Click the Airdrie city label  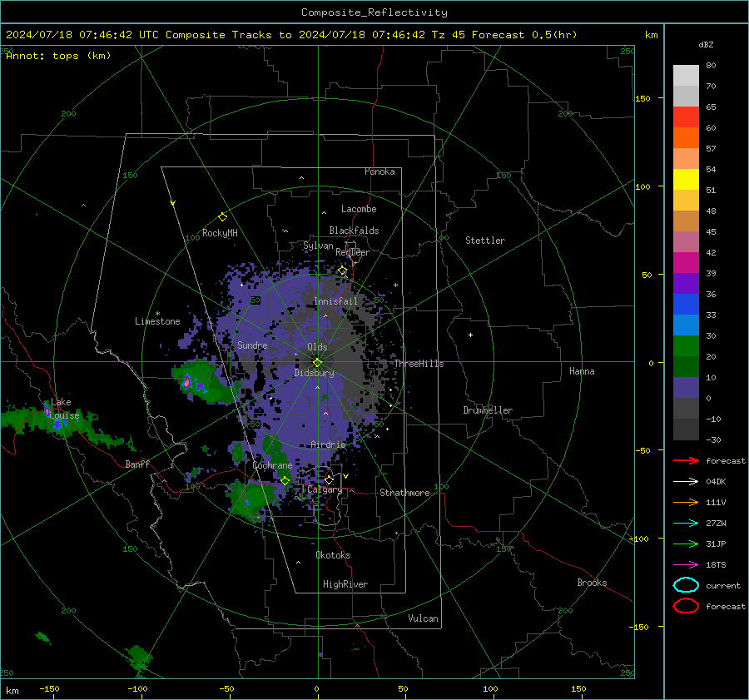tap(328, 444)
